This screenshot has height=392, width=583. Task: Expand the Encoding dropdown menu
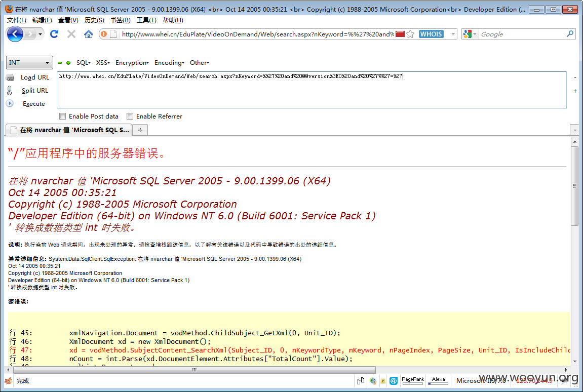[169, 62]
